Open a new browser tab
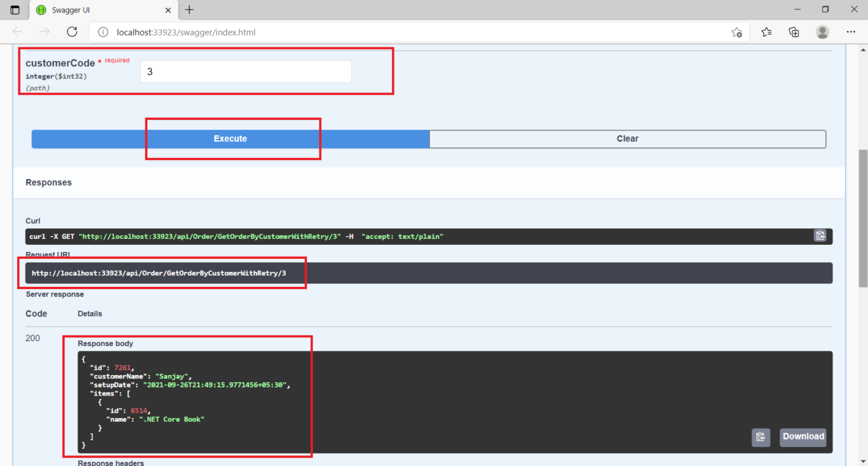 pos(189,10)
